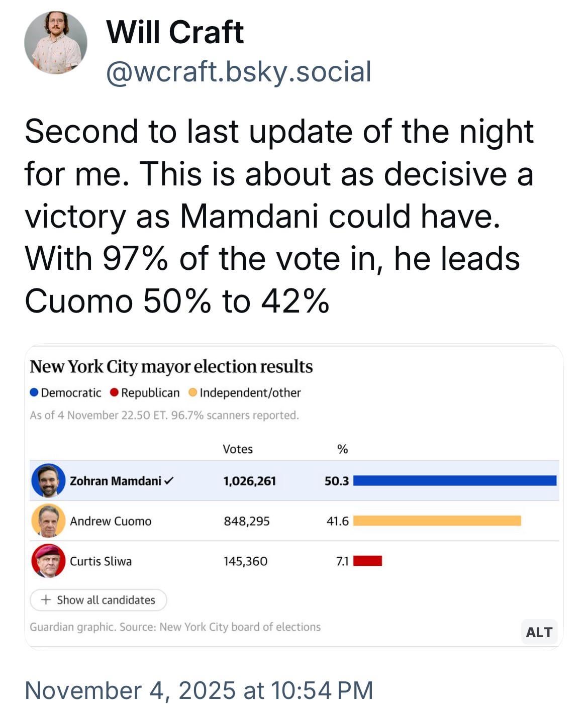Open Will Craft's profile avatar
Image resolution: width=588 pixels, height=709 pixels.
click(x=55, y=43)
